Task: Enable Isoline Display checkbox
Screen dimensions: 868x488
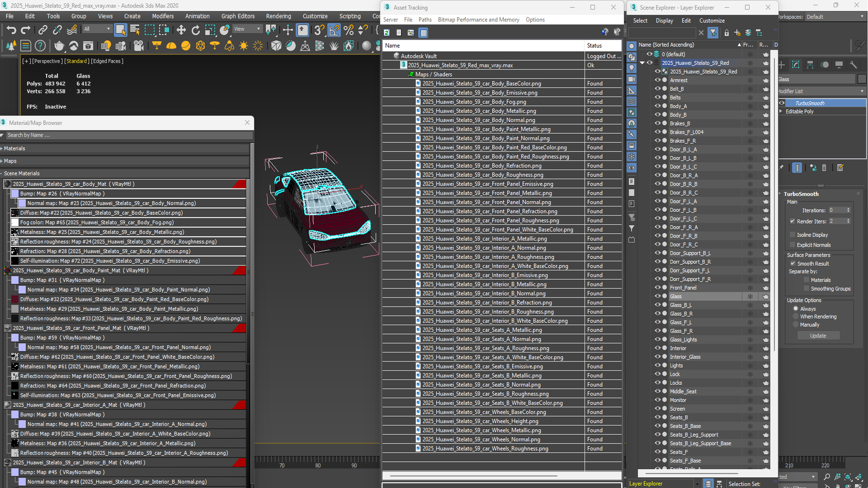Action: click(x=792, y=235)
